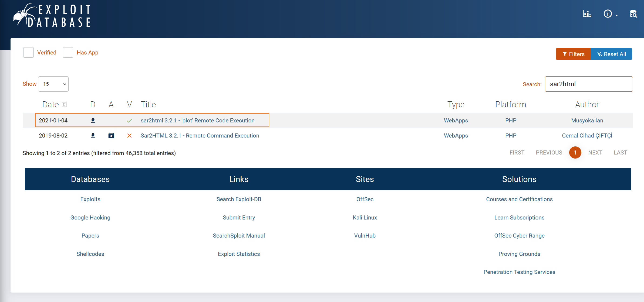Download the 2019-08-02 Sar2HTML exploit
The width and height of the screenshot is (644, 302).
[x=93, y=136]
